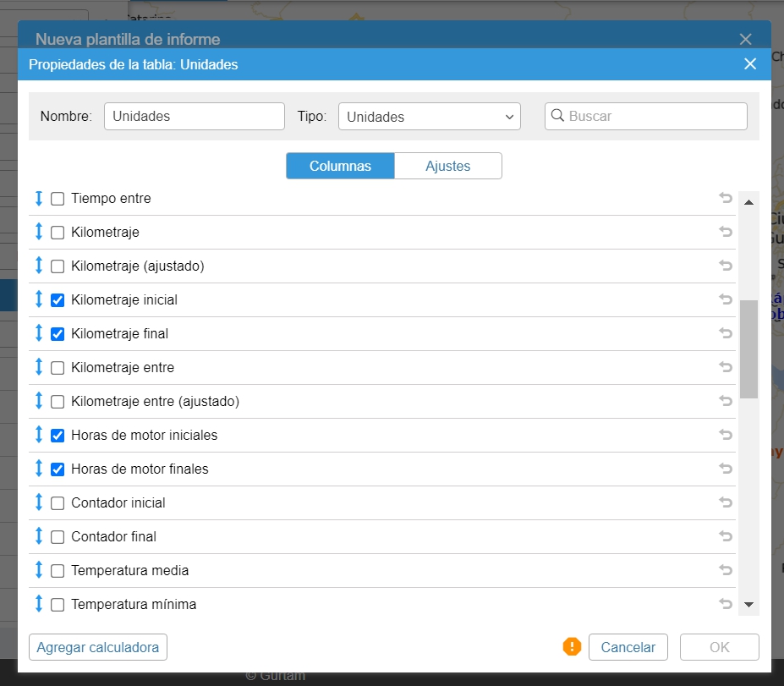Click the magnifier icon in Buscar field
The height and width of the screenshot is (686, 784).
(x=557, y=116)
